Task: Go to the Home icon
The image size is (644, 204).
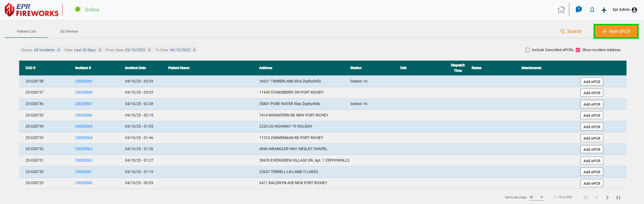Action: click(561, 10)
